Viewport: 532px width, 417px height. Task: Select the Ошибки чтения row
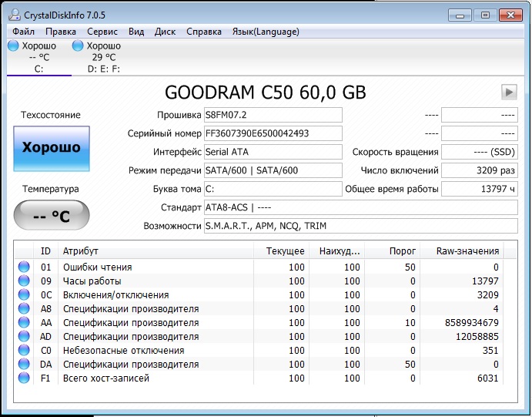(x=259, y=267)
